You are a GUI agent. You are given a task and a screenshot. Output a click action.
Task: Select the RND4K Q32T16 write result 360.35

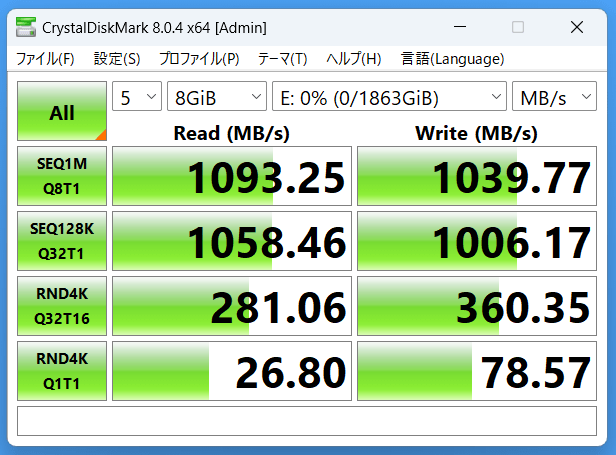pyautogui.click(x=477, y=306)
